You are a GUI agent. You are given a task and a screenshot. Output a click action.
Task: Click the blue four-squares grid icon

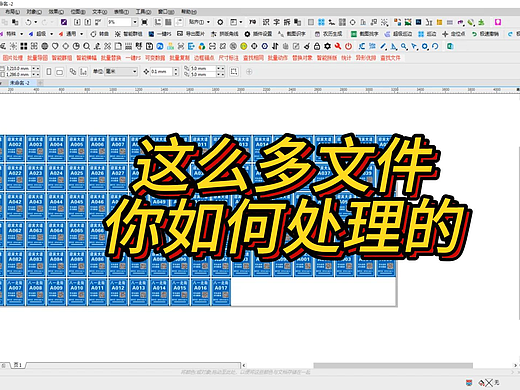pos(321,22)
